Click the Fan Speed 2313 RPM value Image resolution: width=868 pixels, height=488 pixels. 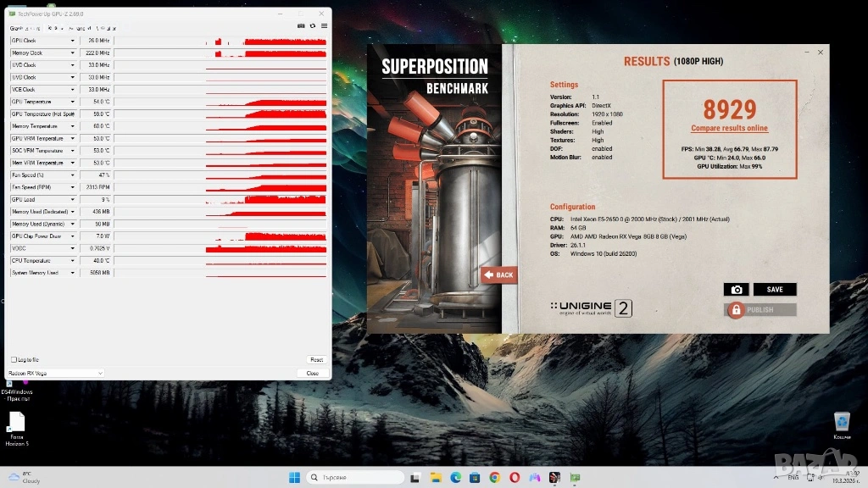pyautogui.click(x=97, y=187)
